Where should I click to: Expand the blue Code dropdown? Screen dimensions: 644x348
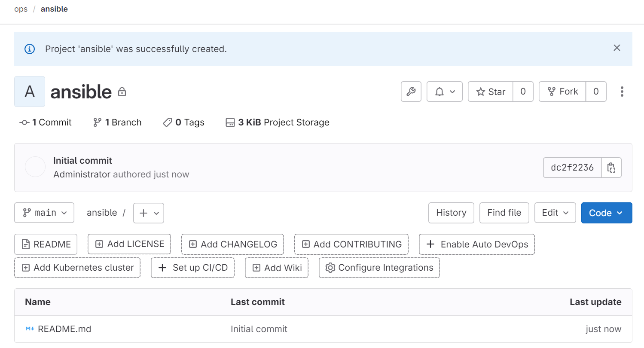coord(607,213)
